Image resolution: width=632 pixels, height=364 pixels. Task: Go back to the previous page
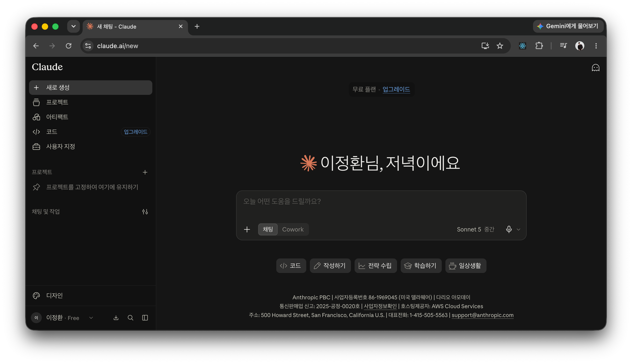36,46
